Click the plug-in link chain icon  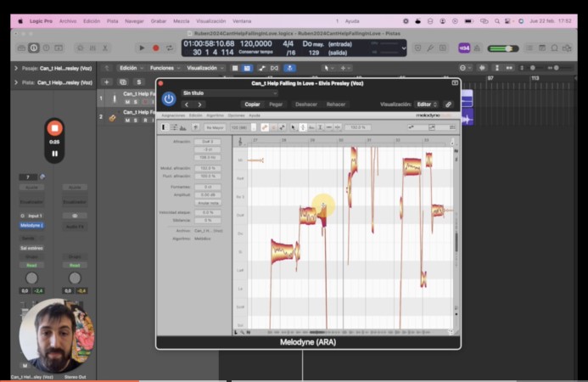pyautogui.click(x=449, y=104)
